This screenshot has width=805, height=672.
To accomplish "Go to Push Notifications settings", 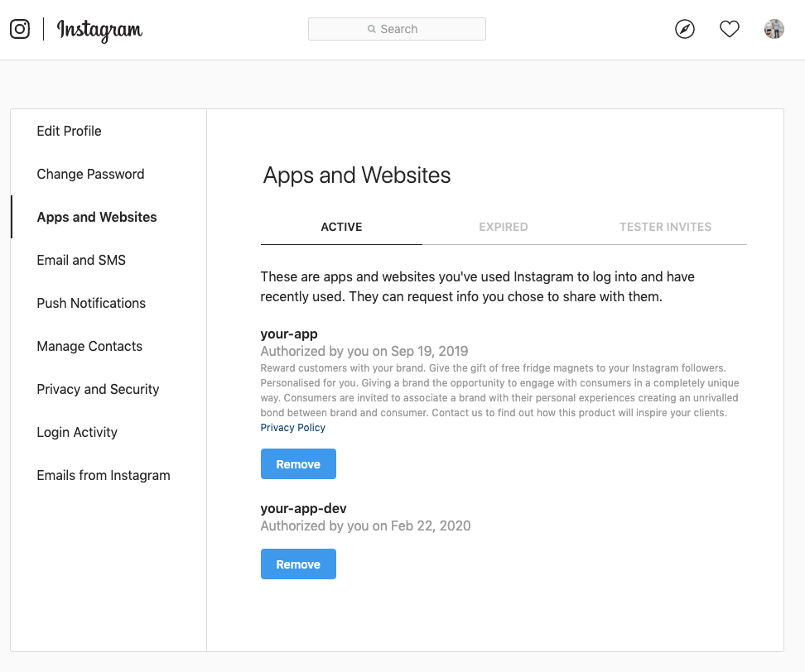I will pyautogui.click(x=91, y=303).
